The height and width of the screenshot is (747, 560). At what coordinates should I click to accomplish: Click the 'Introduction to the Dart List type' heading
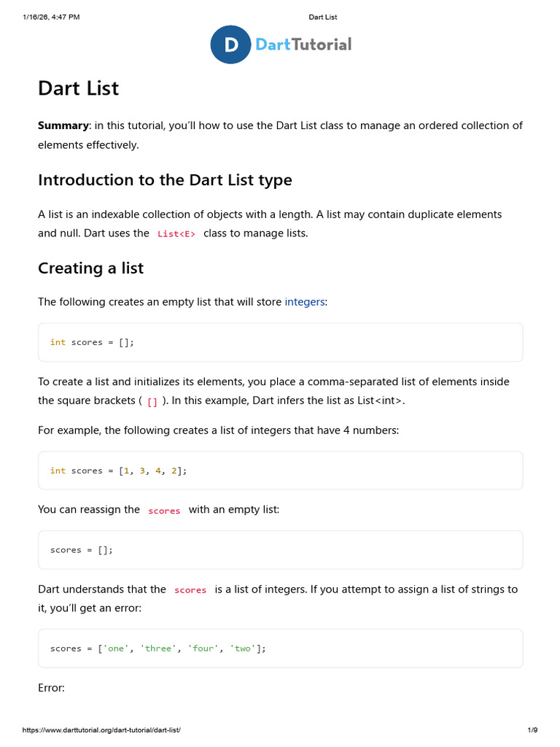[x=166, y=180]
